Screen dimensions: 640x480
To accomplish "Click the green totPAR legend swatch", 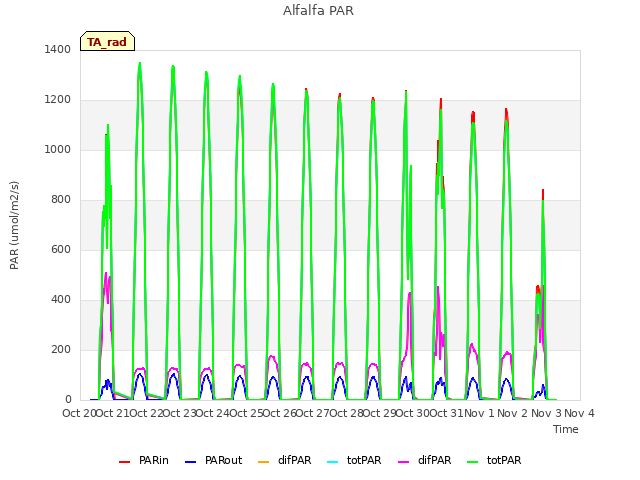I will click(472, 462).
